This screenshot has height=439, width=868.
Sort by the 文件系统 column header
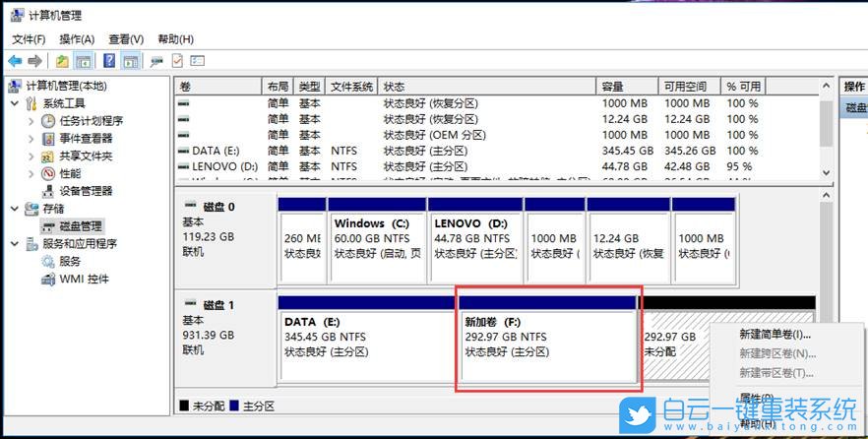point(351,87)
